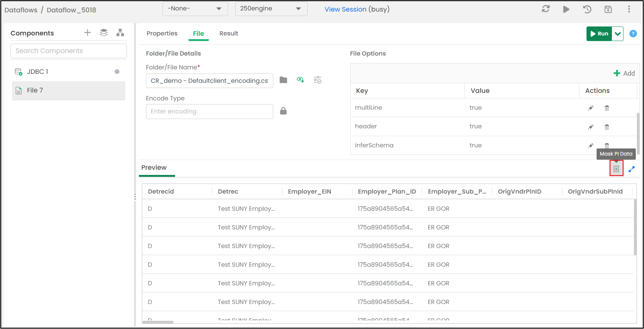Save the dataflow using the disk icon
Viewport: 644px width, 329px height.
(608, 9)
